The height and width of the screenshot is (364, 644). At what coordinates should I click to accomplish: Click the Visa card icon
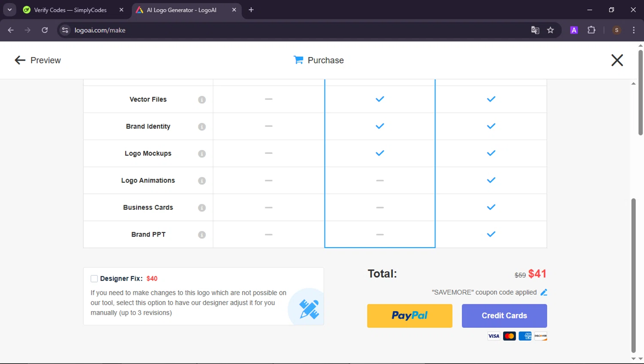(494, 336)
